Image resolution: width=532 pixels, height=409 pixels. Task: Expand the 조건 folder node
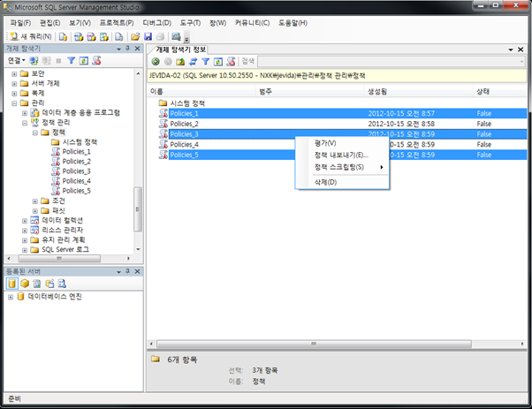point(35,201)
